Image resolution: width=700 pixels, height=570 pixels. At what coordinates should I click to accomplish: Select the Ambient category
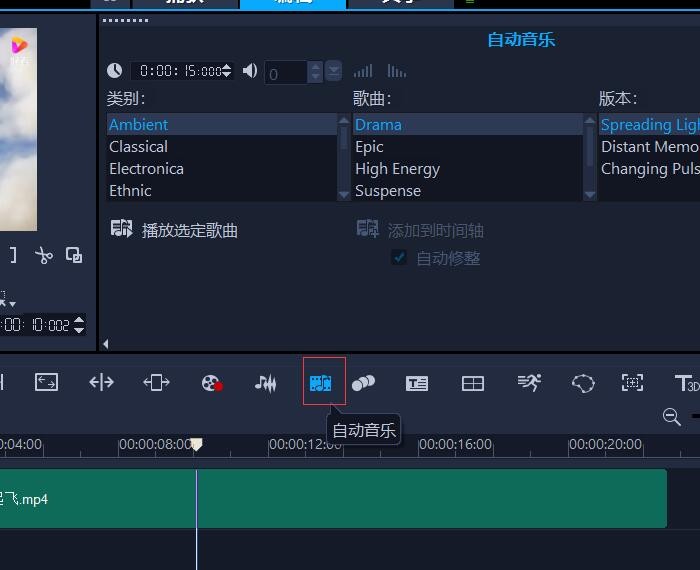click(x=222, y=124)
